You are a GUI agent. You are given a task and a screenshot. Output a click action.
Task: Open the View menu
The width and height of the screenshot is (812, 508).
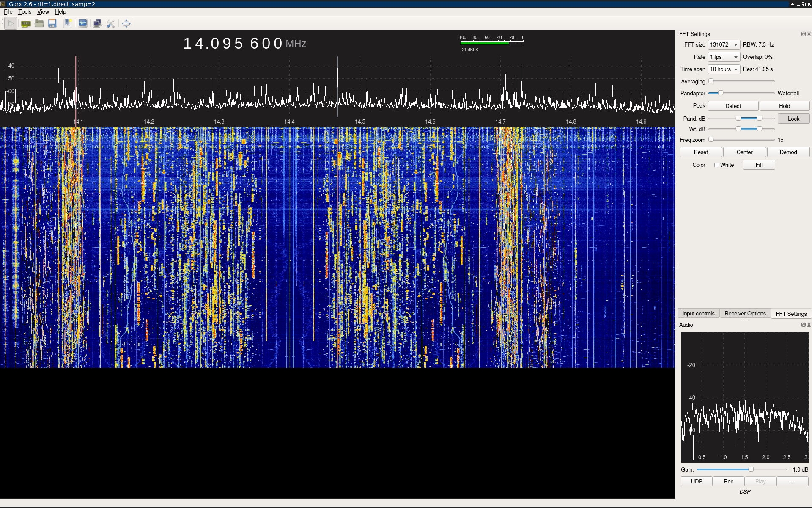point(43,12)
